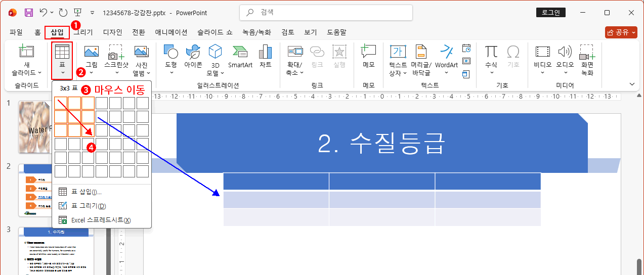The width and height of the screenshot is (644, 275).
Task: Open the 보기 tab
Action: (310, 32)
